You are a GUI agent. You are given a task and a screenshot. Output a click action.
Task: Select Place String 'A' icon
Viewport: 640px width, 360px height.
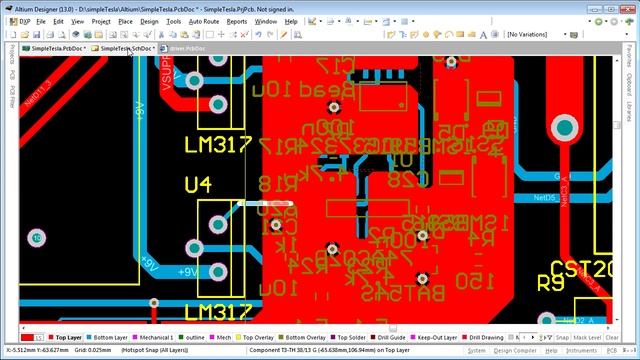483,35
